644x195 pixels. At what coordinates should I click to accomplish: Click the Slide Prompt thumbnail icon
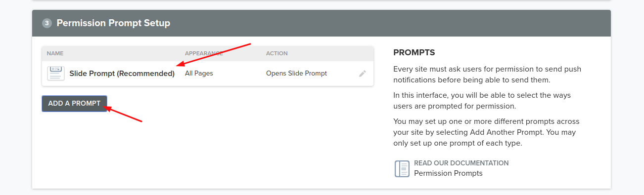(56, 74)
